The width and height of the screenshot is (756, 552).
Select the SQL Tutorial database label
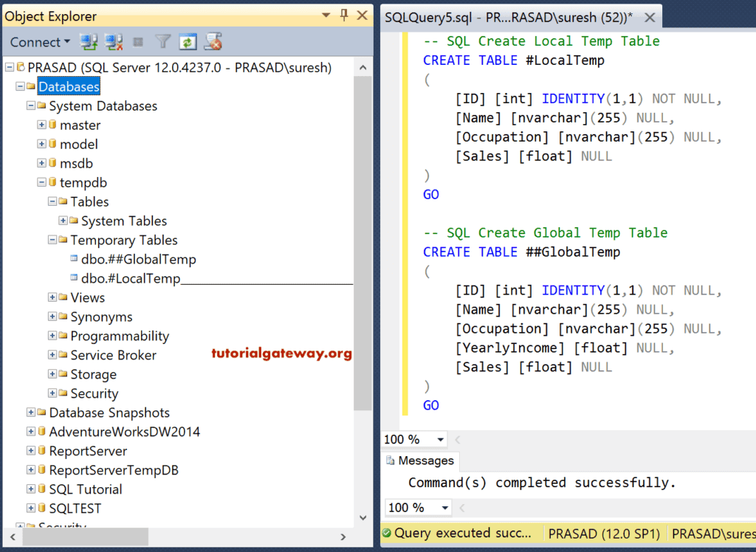point(86,489)
